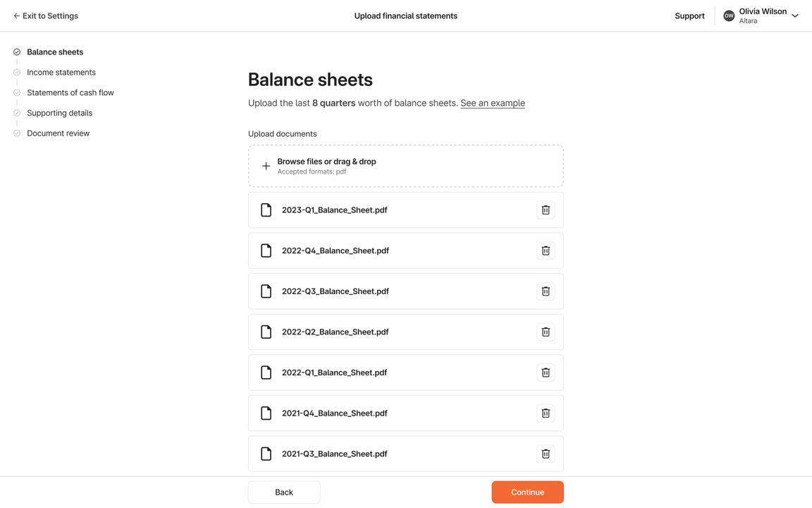Go to Income statements step
812x508 pixels.
61,72
